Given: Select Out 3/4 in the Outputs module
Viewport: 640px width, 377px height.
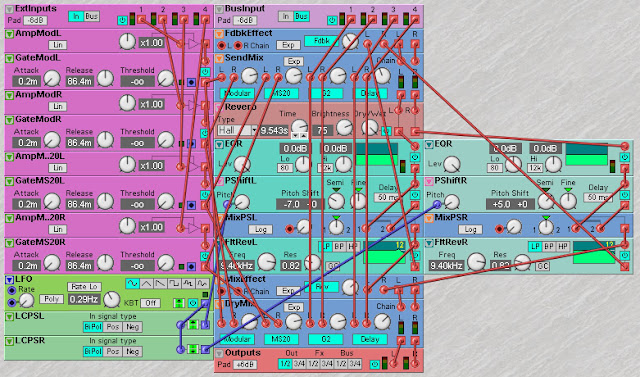Looking at the screenshot, I should point(299,364).
